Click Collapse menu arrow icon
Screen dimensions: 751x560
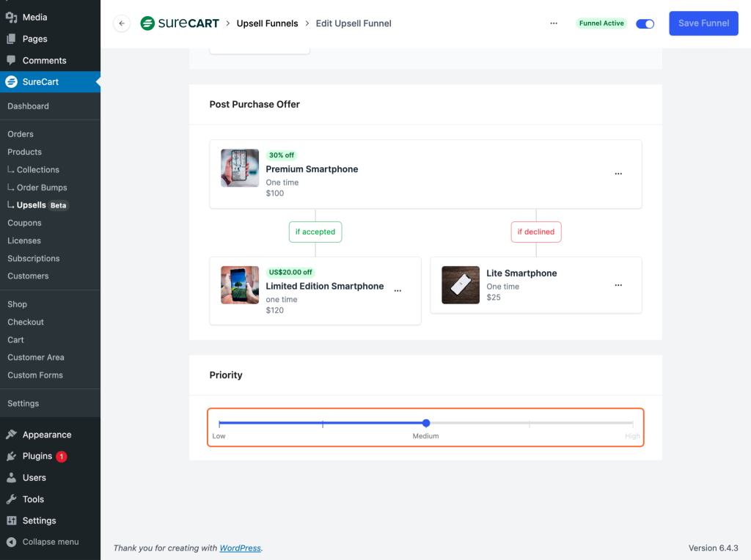click(11, 542)
